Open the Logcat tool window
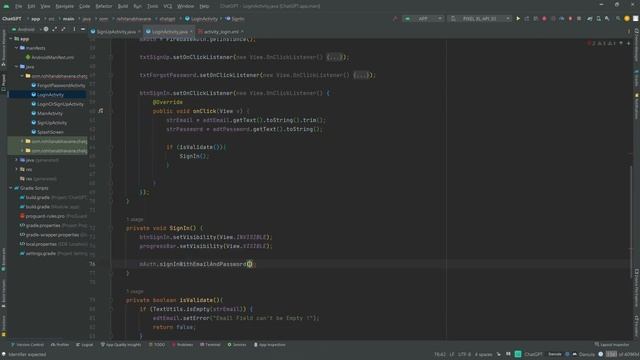This screenshot has width=640, height=360. (84, 345)
